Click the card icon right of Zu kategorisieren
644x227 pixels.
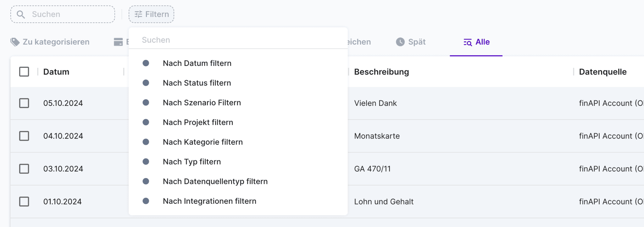pyautogui.click(x=118, y=42)
